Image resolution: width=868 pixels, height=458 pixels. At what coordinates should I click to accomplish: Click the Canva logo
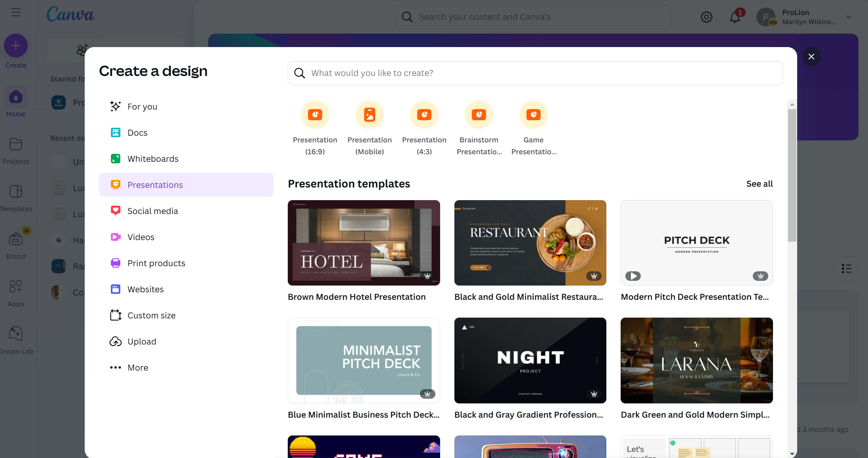[70, 14]
